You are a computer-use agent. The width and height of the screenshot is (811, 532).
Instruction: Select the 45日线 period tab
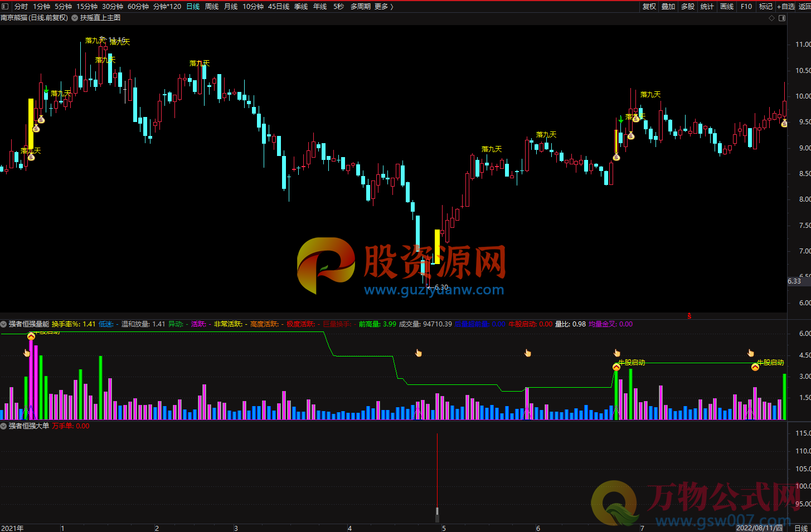pos(279,6)
